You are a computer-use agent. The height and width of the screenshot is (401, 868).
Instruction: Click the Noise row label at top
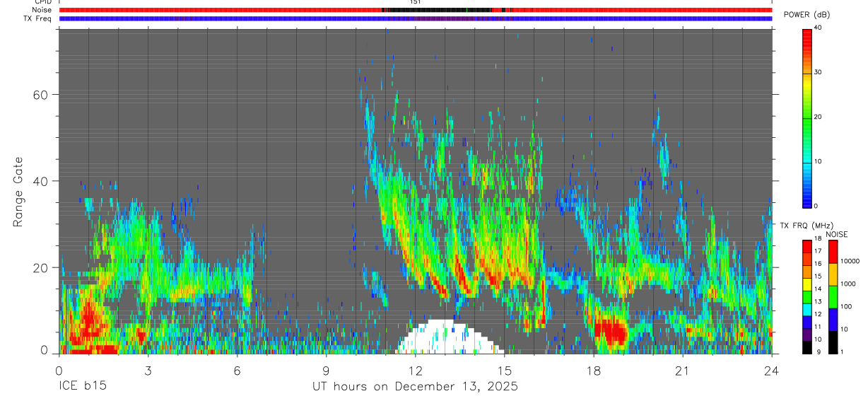coord(42,10)
